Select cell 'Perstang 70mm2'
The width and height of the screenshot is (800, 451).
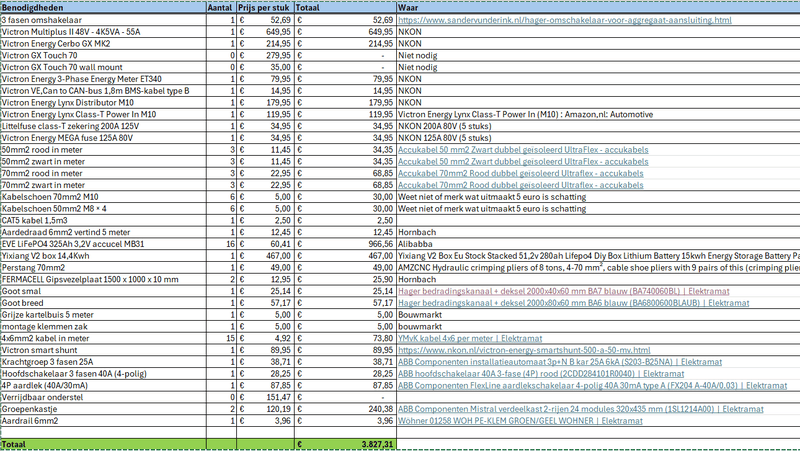pos(104,267)
